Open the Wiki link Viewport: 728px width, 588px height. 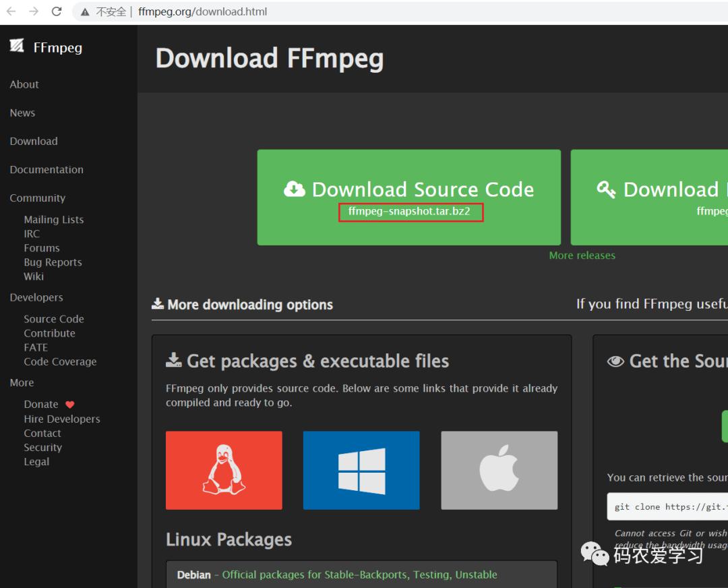(34, 276)
